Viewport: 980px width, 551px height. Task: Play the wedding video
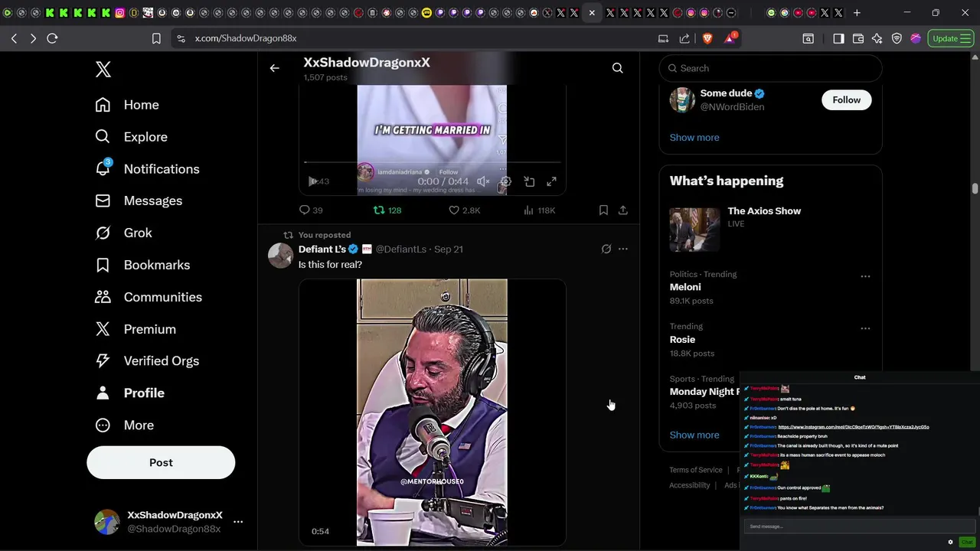pos(312,181)
